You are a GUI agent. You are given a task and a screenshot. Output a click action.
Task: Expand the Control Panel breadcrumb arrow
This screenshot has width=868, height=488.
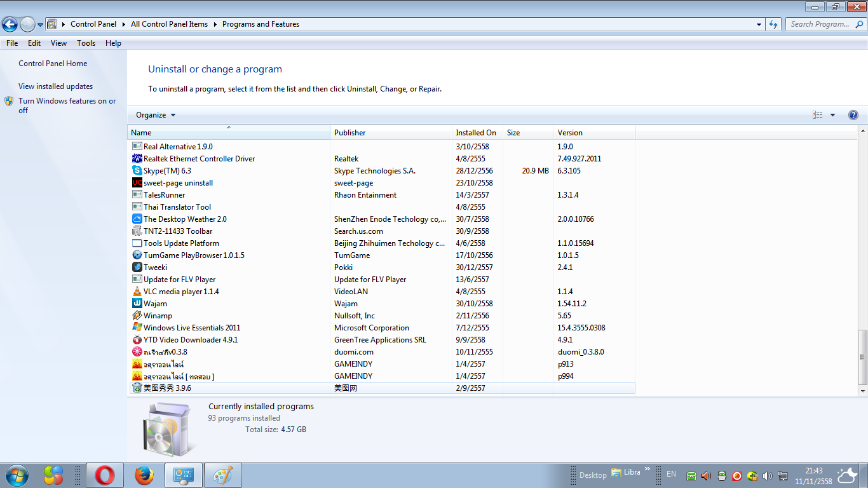[x=123, y=24]
